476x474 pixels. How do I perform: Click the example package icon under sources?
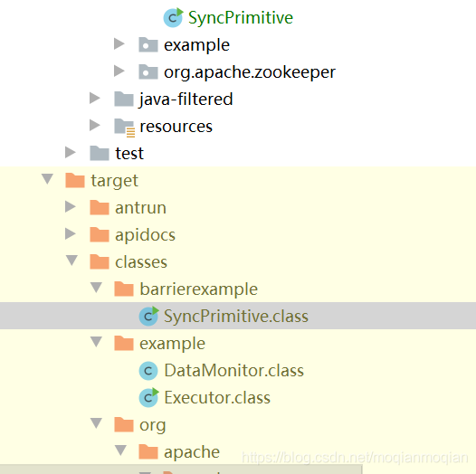tap(148, 45)
